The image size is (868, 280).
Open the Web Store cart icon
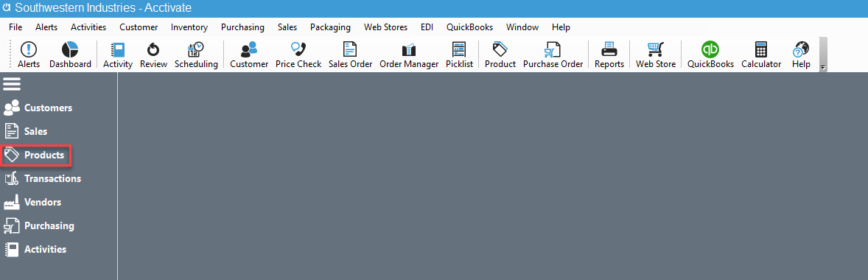[656, 55]
